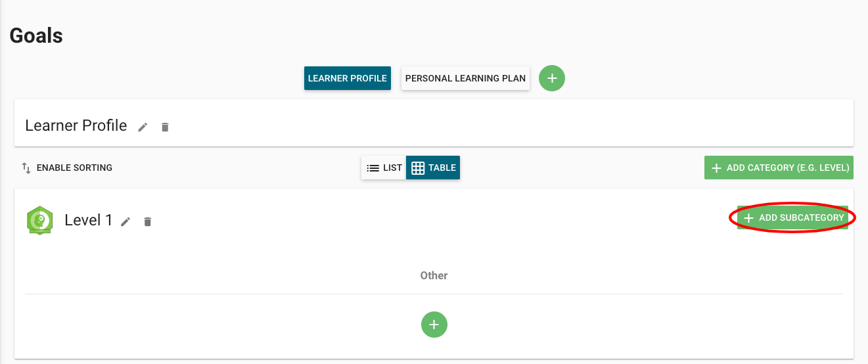Add a goal with plus under Other
Image resolution: width=868 pixels, height=364 pixels.
pyautogui.click(x=434, y=324)
